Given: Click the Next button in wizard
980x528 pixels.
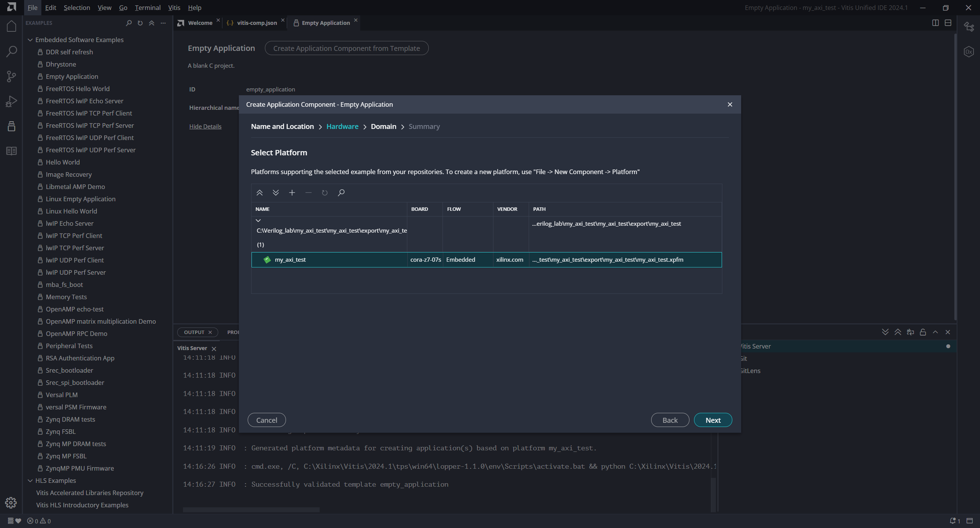Looking at the screenshot, I should tap(713, 420).
